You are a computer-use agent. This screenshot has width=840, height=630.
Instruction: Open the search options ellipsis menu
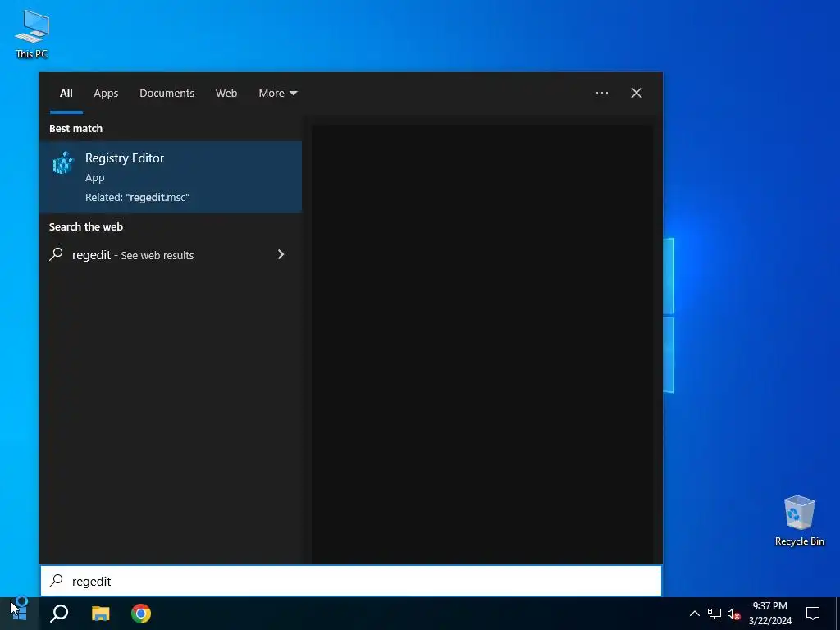click(601, 94)
